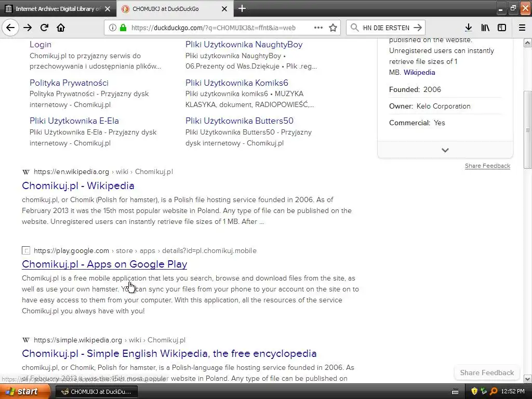Expand the Chomikuj.pl info box chevron

pyautogui.click(x=445, y=150)
